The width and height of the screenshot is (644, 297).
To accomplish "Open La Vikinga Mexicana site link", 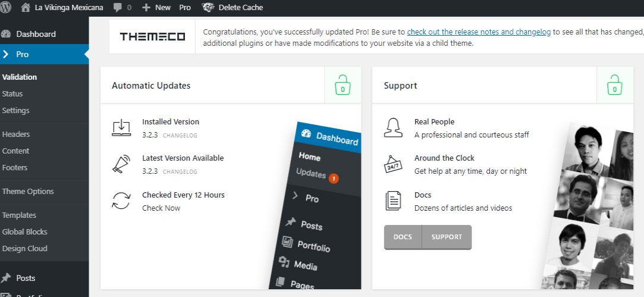I will [x=69, y=7].
